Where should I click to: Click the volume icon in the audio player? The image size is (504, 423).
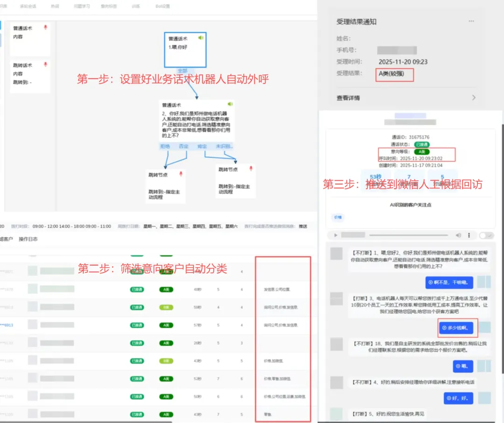pyautogui.click(x=458, y=235)
